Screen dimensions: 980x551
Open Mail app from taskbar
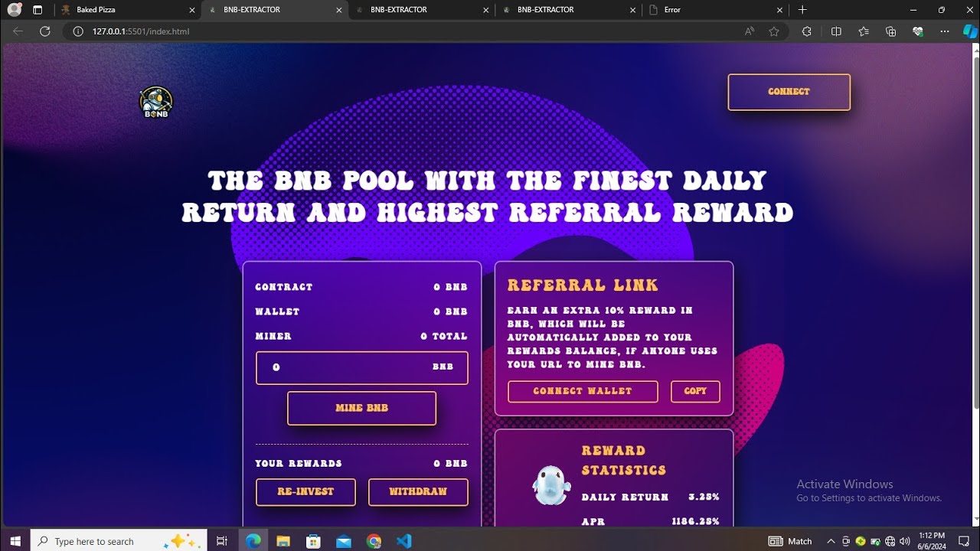[343, 541]
